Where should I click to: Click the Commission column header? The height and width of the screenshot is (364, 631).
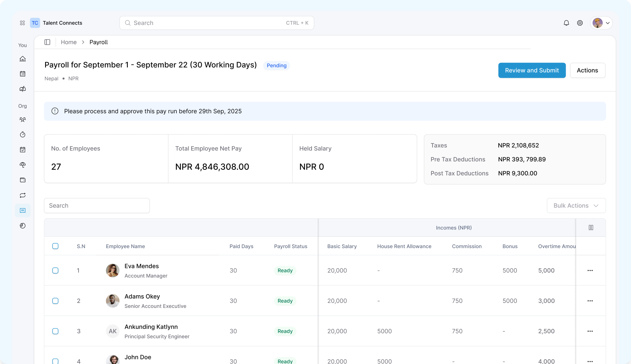coord(467,246)
